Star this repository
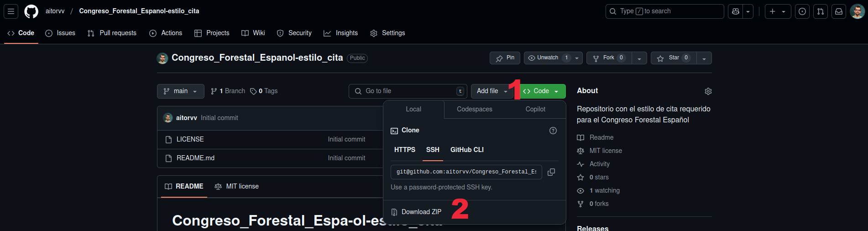 (674, 58)
